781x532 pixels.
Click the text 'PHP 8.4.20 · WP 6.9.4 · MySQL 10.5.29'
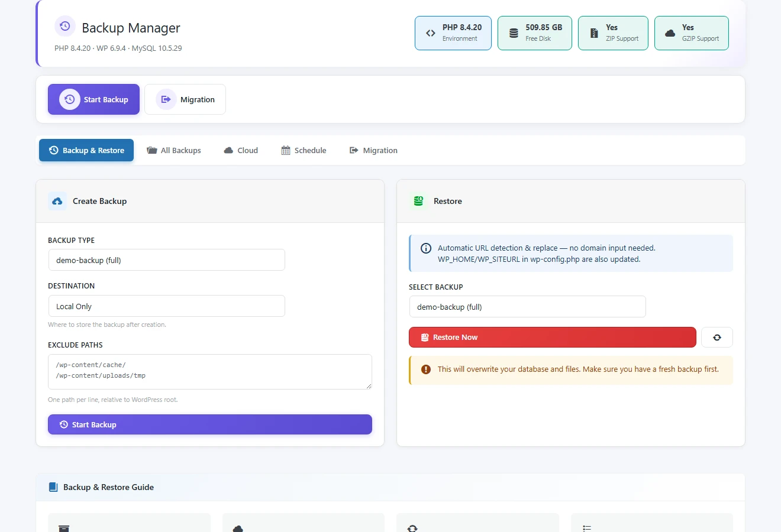point(118,48)
